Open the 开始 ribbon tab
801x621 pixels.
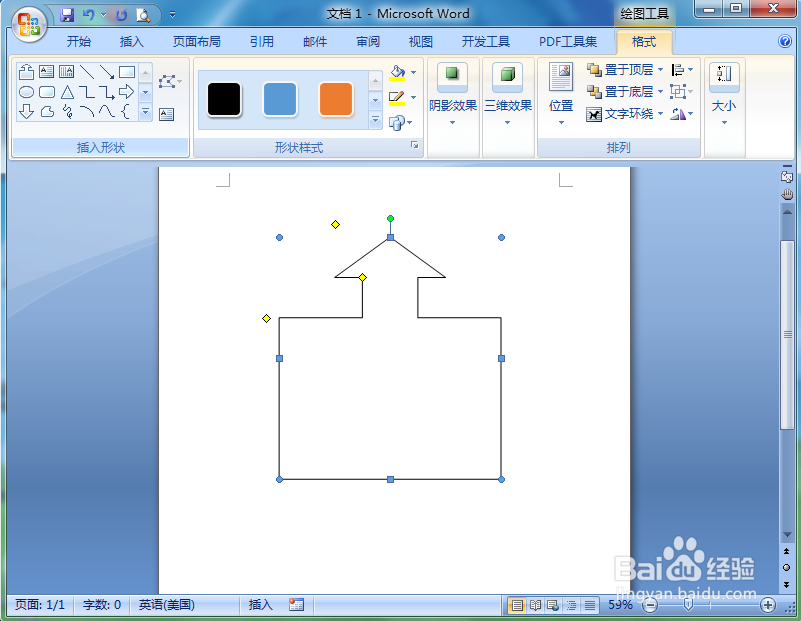(79, 42)
